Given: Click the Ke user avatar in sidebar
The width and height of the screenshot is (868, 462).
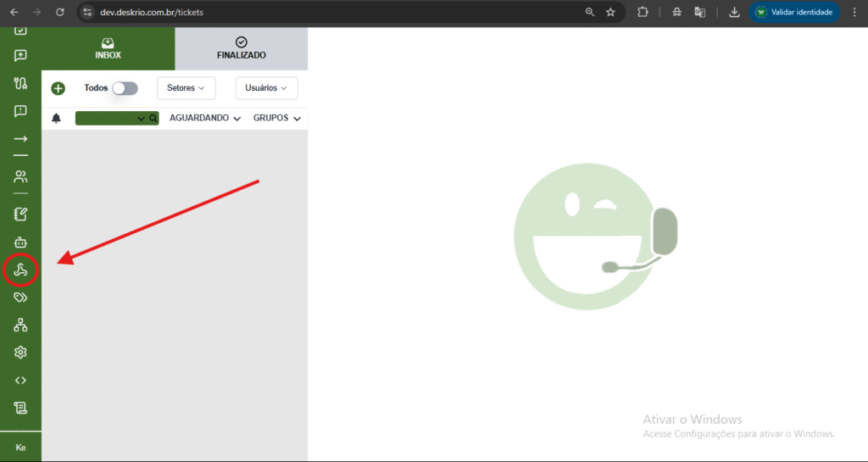Looking at the screenshot, I should [20, 448].
